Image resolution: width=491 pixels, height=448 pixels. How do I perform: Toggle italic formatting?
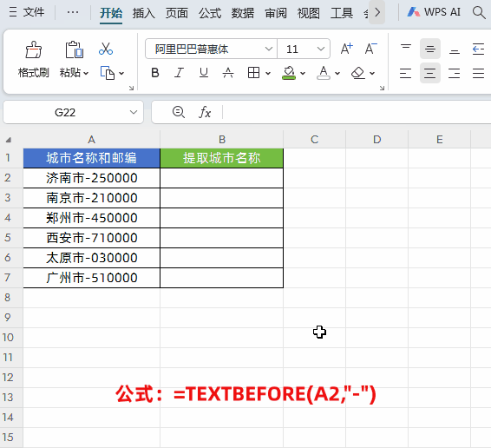(179, 73)
